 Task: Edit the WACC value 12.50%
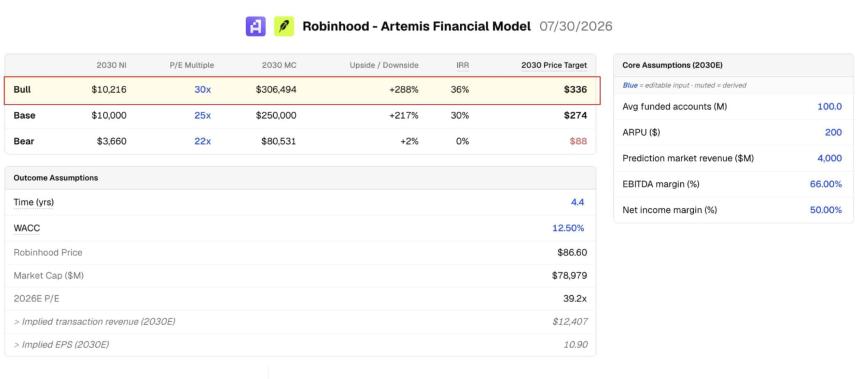(x=568, y=228)
